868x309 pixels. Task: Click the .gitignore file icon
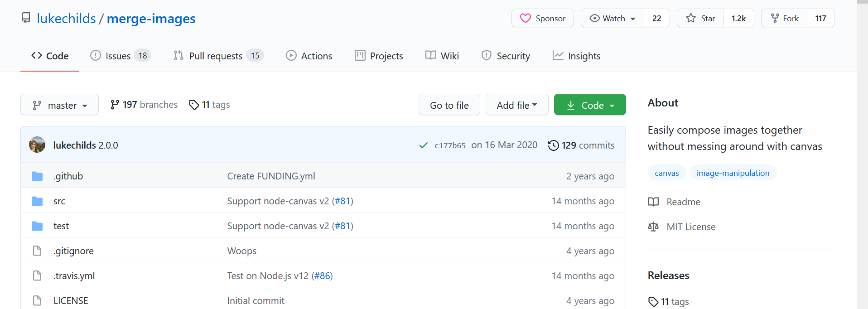pos(37,251)
